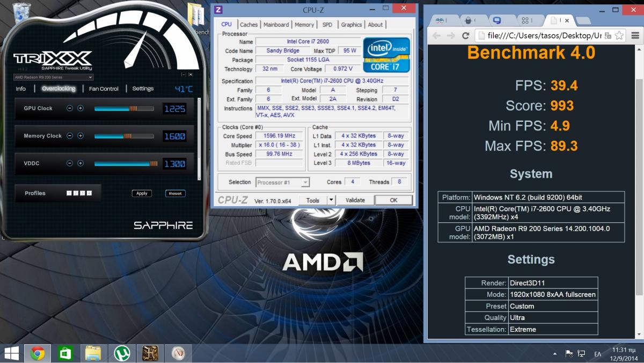Image resolution: width=644 pixels, height=363 pixels.
Task: Select profile slot 2 in TriXX
Action: click(x=76, y=193)
